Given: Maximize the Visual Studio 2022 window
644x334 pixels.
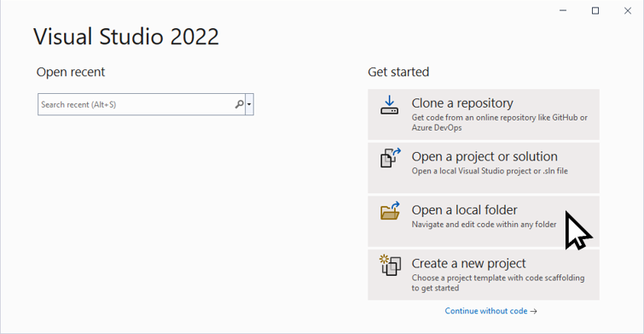Looking at the screenshot, I should tap(595, 11).
